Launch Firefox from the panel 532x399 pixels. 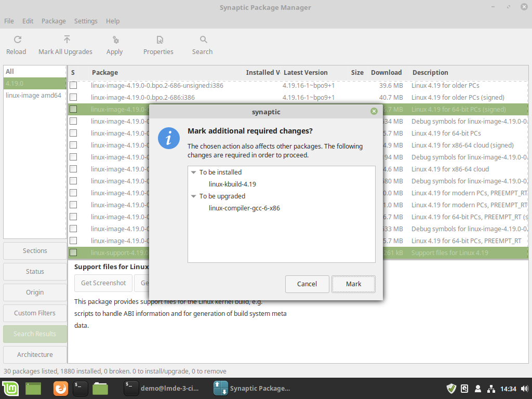61,389
